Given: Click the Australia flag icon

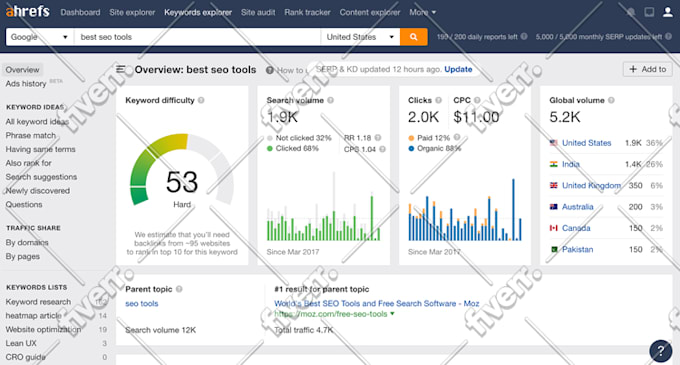Looking at the screenshot, I should pos(553,207).
